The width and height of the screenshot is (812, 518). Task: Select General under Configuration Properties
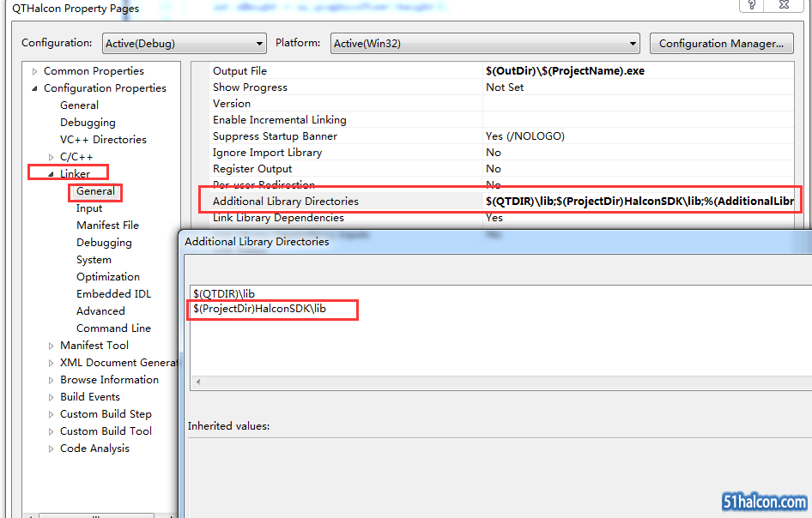pos(79,105)
